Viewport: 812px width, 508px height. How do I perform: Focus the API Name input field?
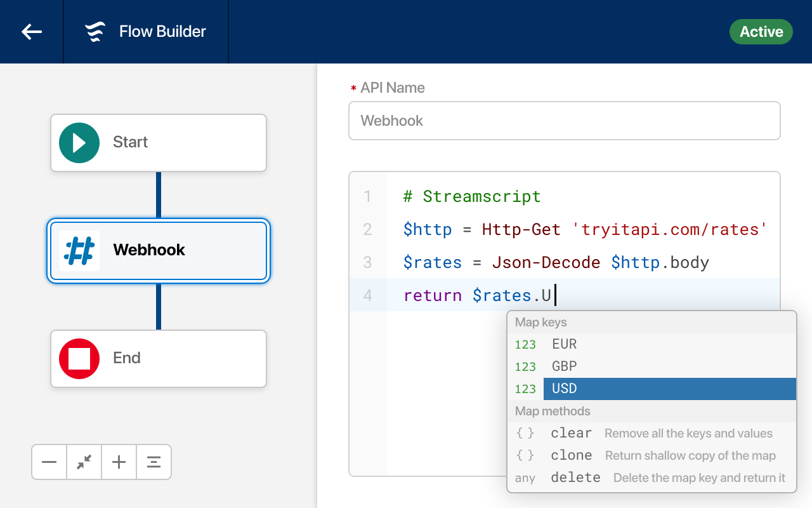coord(565,121)
